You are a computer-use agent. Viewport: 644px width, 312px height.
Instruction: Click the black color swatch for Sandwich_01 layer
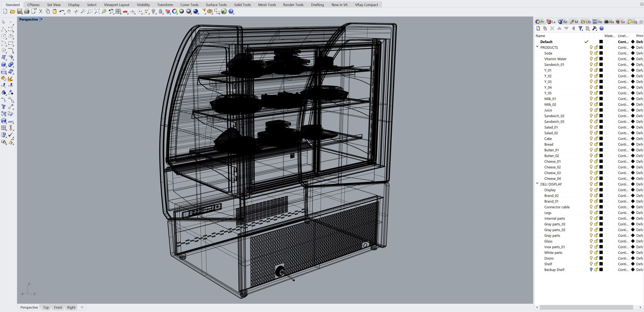tap(601, 64)
